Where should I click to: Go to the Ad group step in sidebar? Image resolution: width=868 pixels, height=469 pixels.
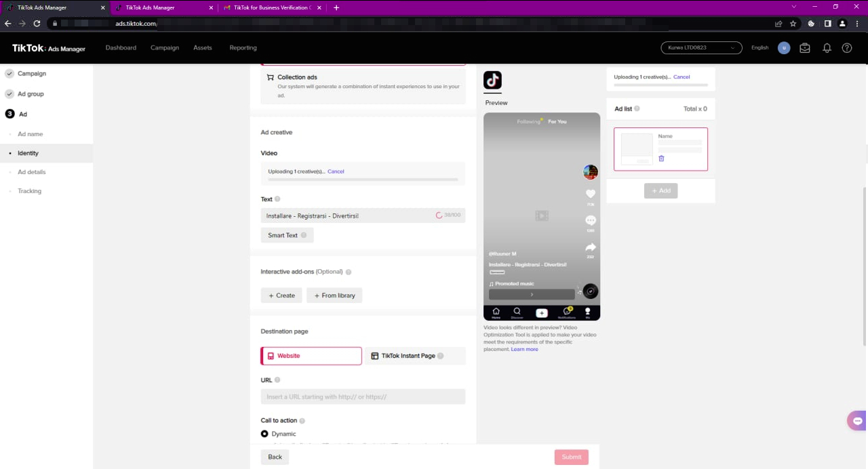31,94
